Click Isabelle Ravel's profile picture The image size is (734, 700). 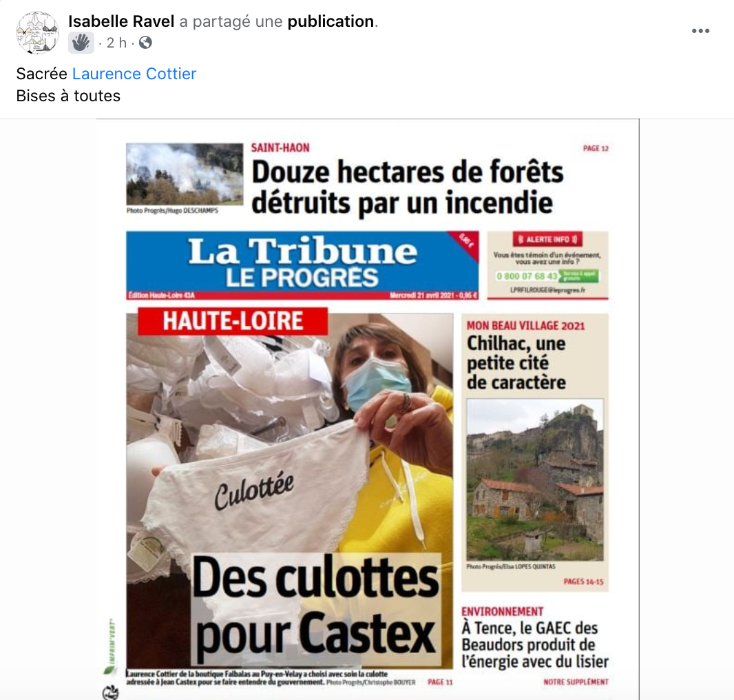[37, 32]
